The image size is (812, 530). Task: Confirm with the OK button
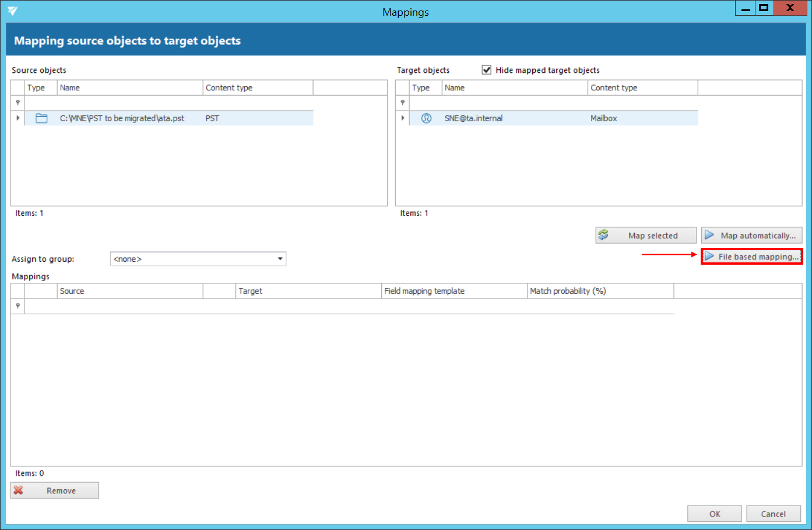coord(714,514)
